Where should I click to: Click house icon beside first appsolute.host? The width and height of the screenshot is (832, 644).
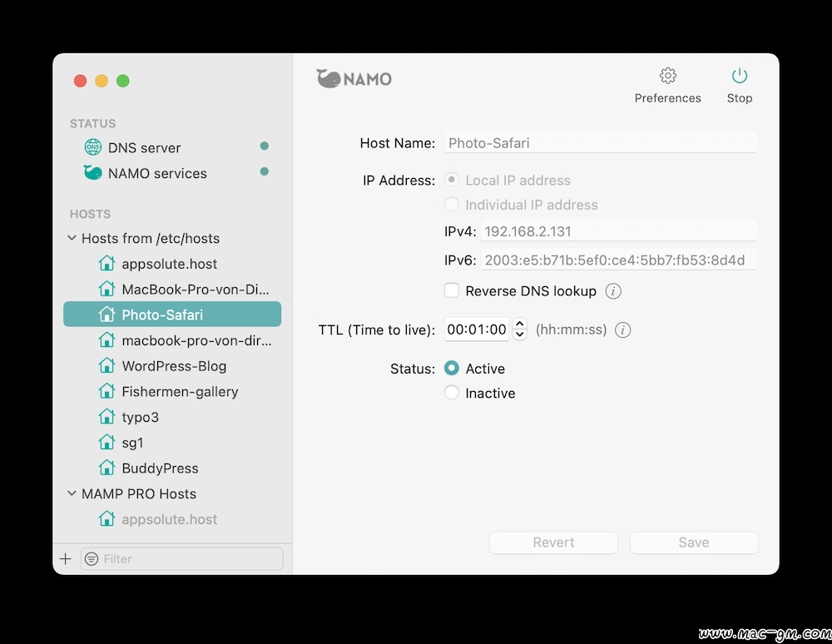point(106,263)
